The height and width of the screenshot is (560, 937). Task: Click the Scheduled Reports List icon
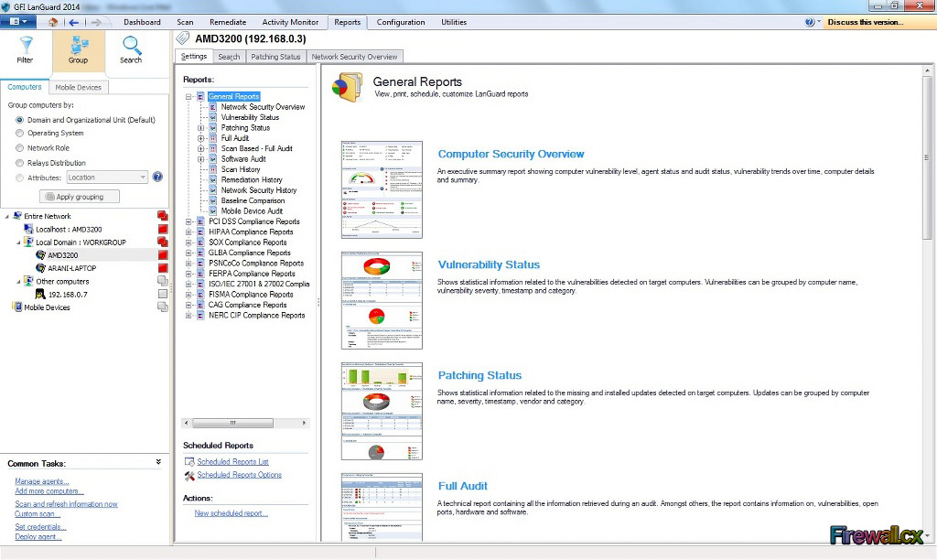[x=189, y=461]
